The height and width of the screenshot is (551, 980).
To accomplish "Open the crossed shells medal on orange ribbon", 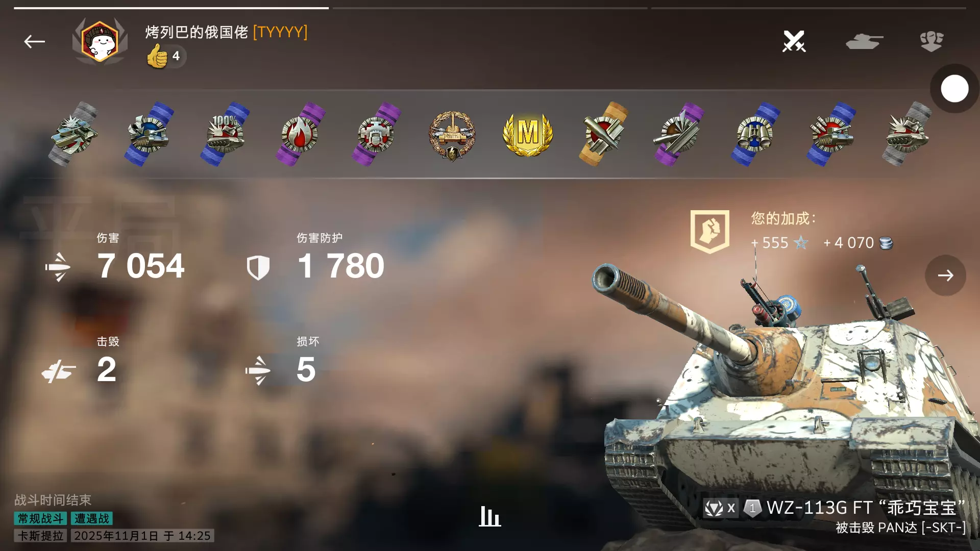I will [x=603, y=134].
